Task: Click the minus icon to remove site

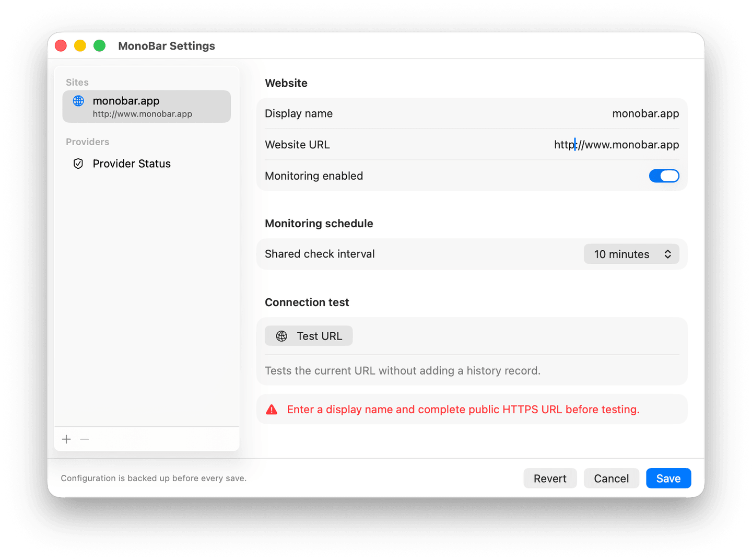Action: pyautogui.click(x=85, y=439)
